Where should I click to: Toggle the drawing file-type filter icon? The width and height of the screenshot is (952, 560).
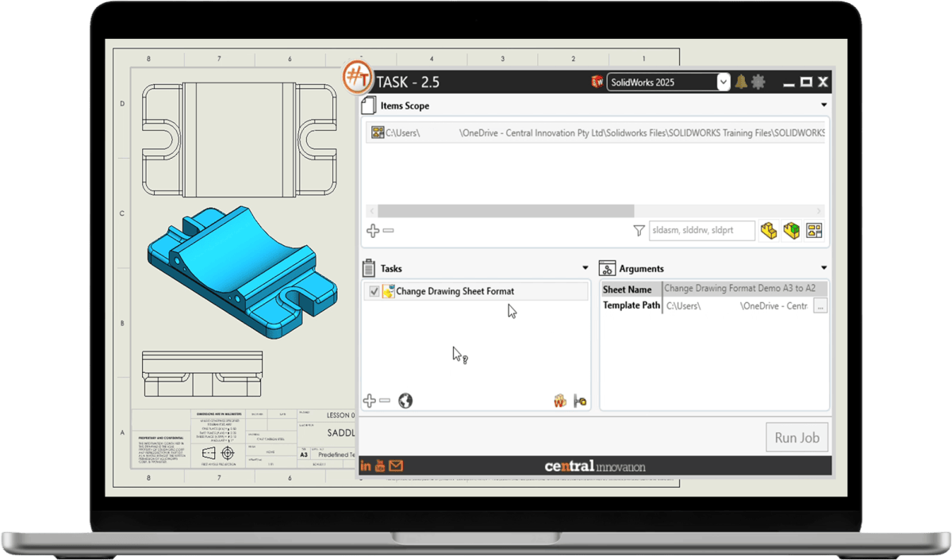(x=814, y=231)
